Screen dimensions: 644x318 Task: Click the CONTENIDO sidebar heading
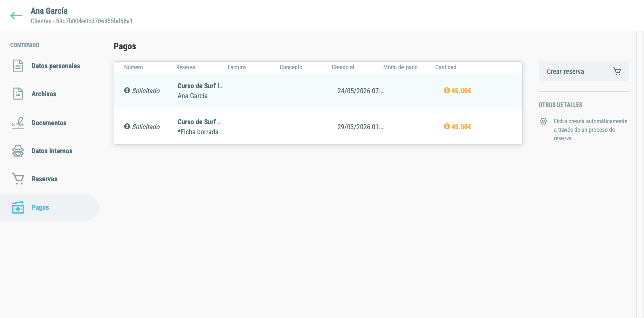[x=25, y=45]
